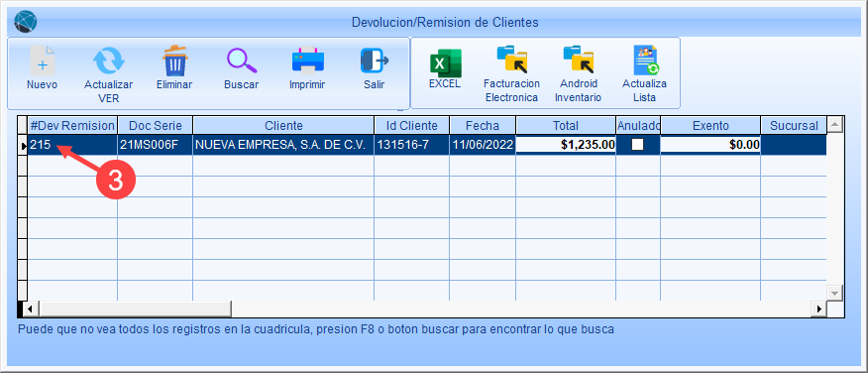Click the $1,235.00 Total cell
The image size is (868, 373).
(566, 145)
